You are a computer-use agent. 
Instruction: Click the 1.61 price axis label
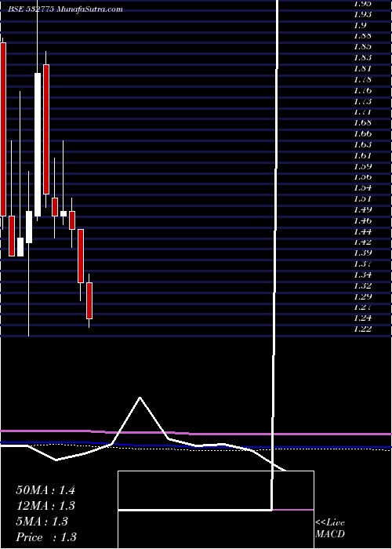(x=362, y=155)
